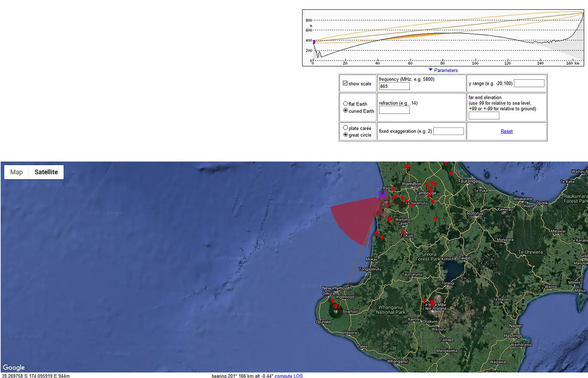Image resolution: width=588 pixels, height=378 pixels.
Task: Click the red marker near Te Awamutu
Action: tap(412, 205)
